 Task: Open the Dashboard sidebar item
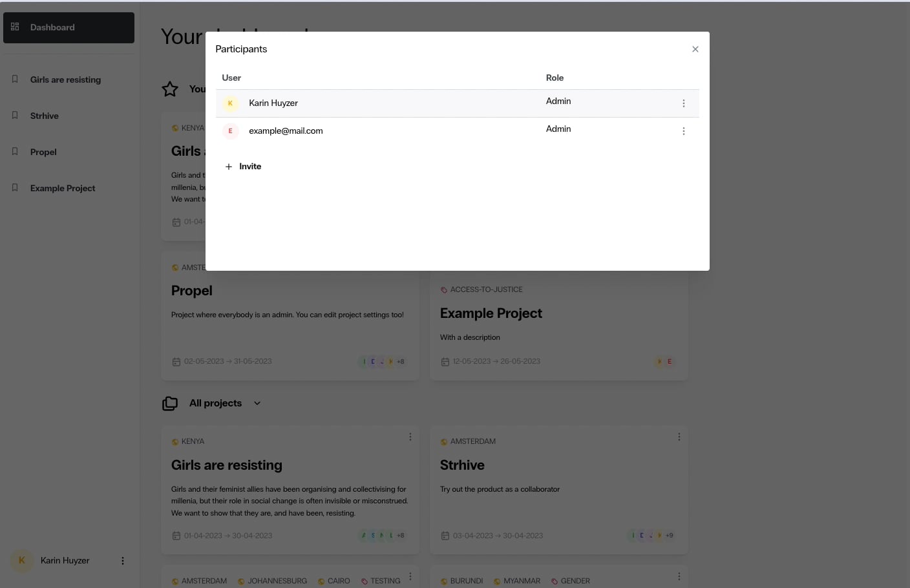(69, 28)
